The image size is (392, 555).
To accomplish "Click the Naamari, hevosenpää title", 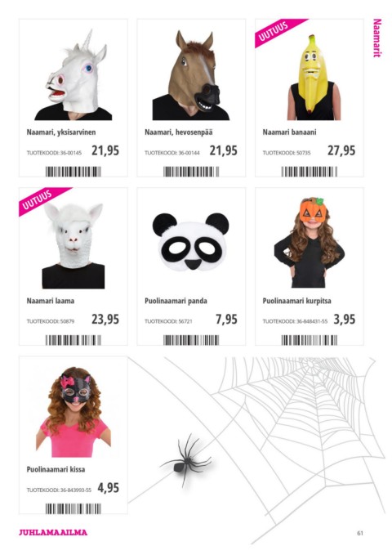I will [x=179, y=132].
